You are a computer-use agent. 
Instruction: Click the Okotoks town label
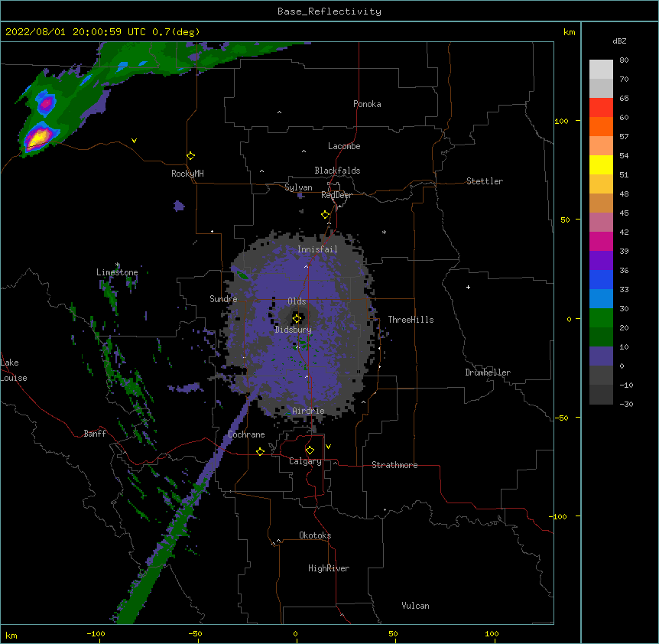coord(315,535)
